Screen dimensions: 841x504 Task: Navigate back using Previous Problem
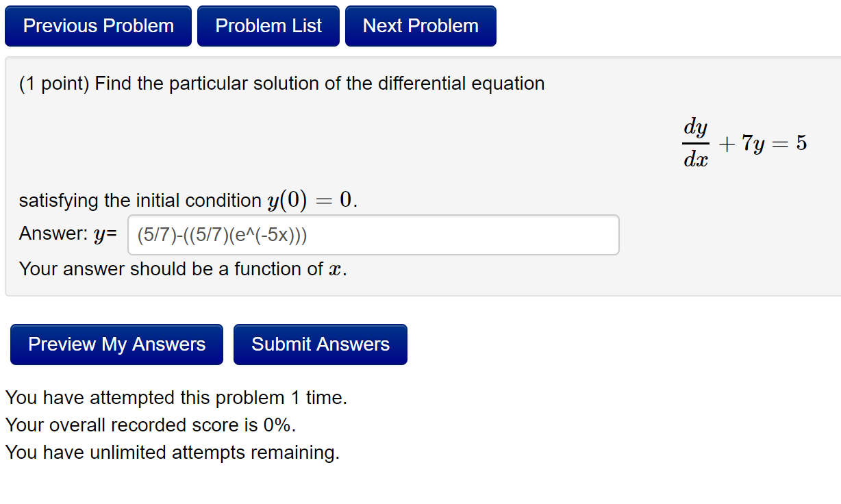coord(98,25)
